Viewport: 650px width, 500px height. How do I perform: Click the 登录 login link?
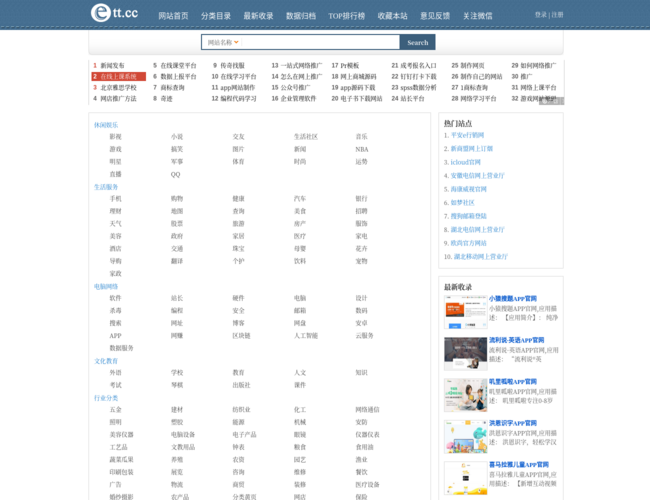point(541,15)
